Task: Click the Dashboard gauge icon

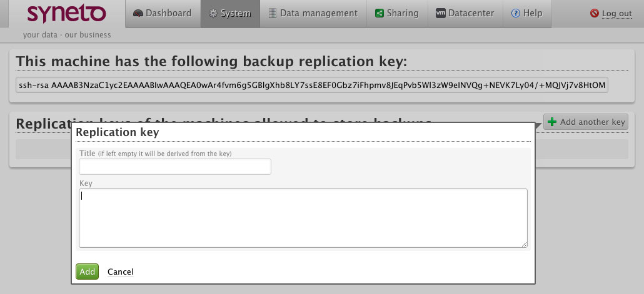Action: (x=138, y=13)
